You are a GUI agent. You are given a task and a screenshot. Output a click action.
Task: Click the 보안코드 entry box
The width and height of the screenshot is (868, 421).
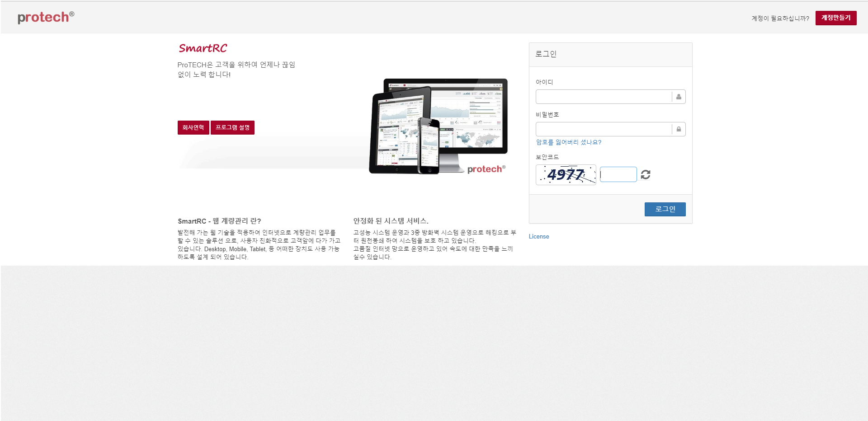tap(618, 174)
